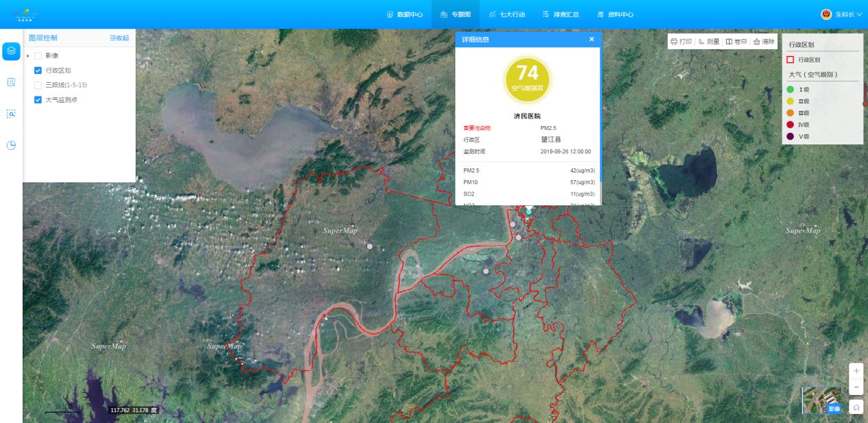Open 资料中心 from the top menu
The width and height of the screenshot is (868, 423).
click(615, 14)
